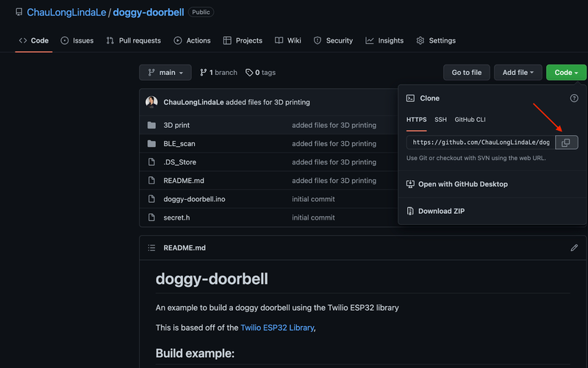Open the 3D print folder
This screenshot has height=368, width=588.
point(176,125)
